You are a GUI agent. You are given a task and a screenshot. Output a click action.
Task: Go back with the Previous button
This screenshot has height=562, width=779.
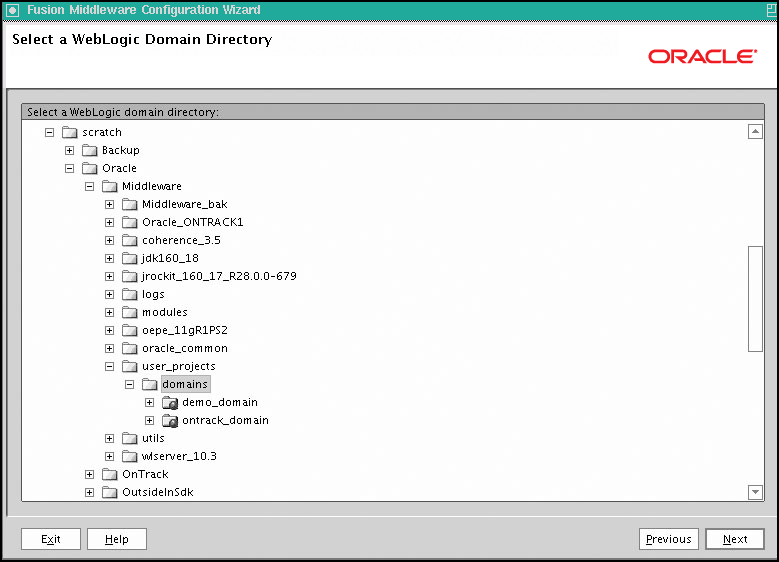coord(669,539)
